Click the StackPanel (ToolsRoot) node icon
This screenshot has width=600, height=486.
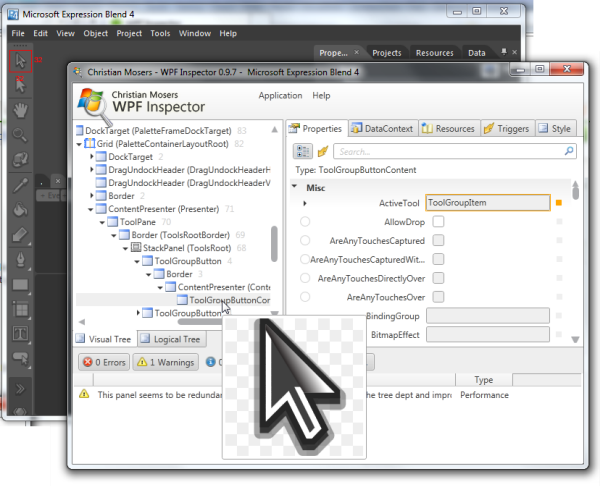tap(136, 247)
